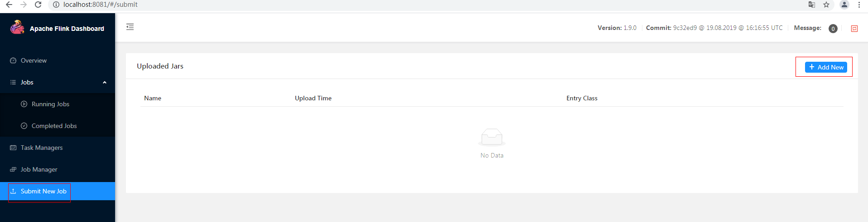Collapse the sidebar with the fold icon
This screenshot has width=868, height=222.
(x=130, y=27)
